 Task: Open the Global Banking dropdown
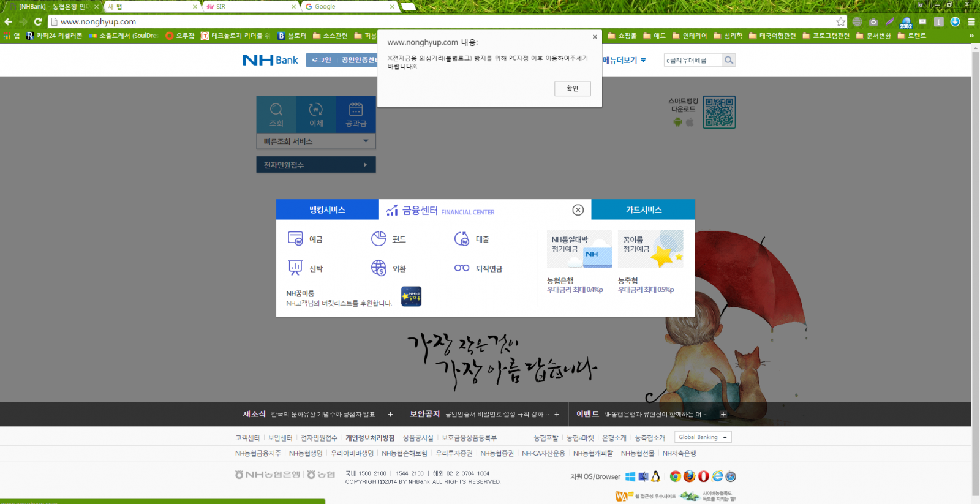coord(703,437)
